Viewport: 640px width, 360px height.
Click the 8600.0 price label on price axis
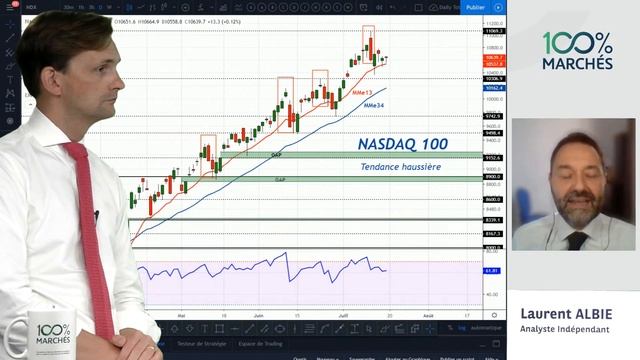(x=493, y=199)
